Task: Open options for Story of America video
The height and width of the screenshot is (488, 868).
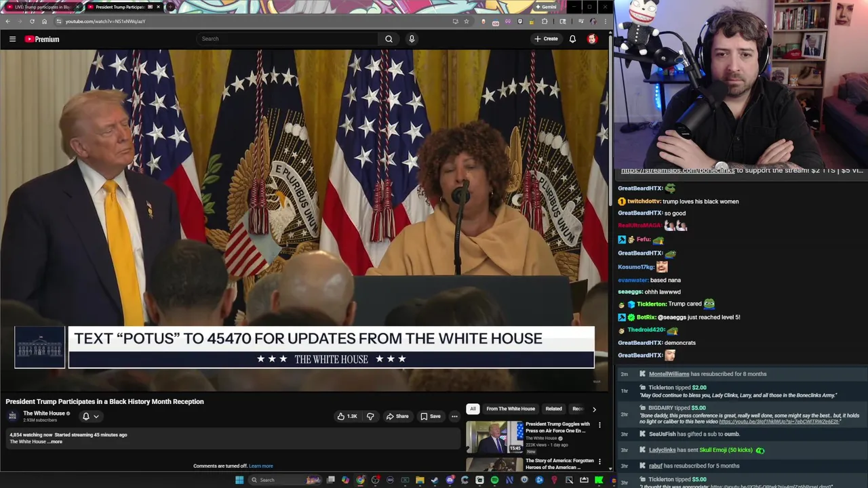Action: pyautogui.click(x=599, y=462)
